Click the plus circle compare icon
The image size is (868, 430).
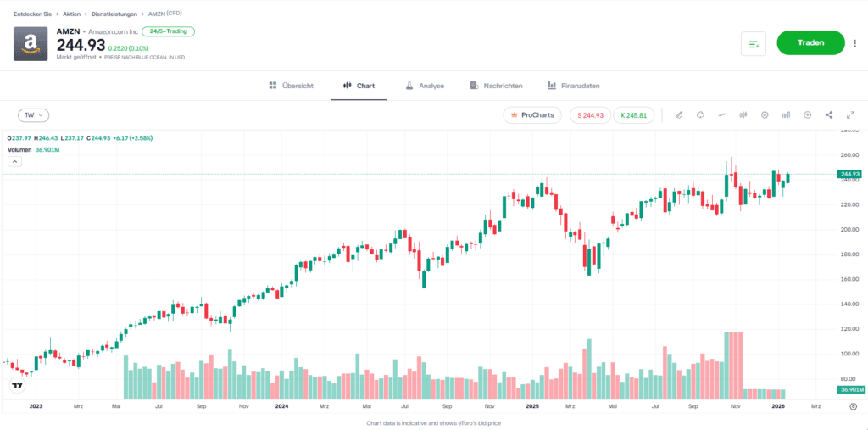[807, 114]
